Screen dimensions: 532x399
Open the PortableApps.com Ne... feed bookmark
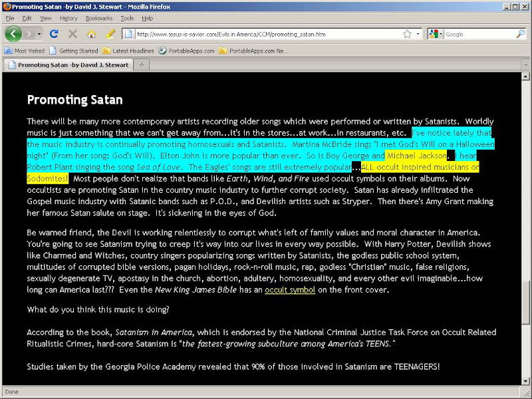click(254, 51)
